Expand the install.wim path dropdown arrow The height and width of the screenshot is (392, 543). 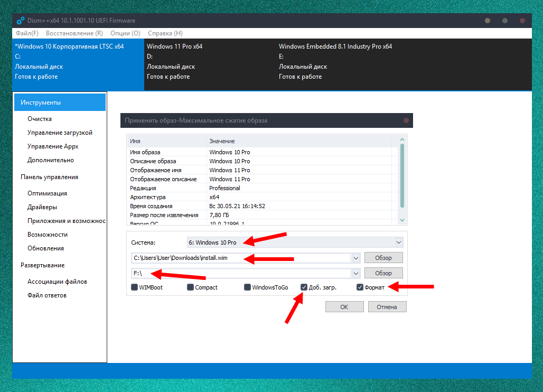tap(355, 258)
